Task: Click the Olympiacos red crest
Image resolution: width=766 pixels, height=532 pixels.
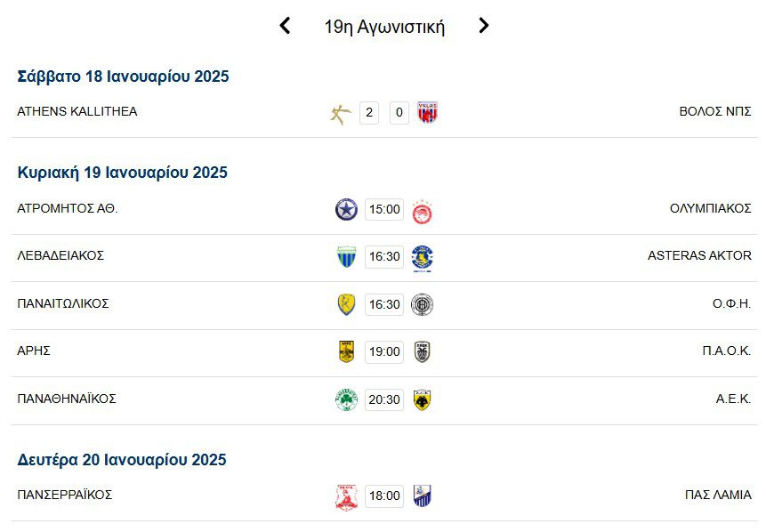Action: (423, 211)
